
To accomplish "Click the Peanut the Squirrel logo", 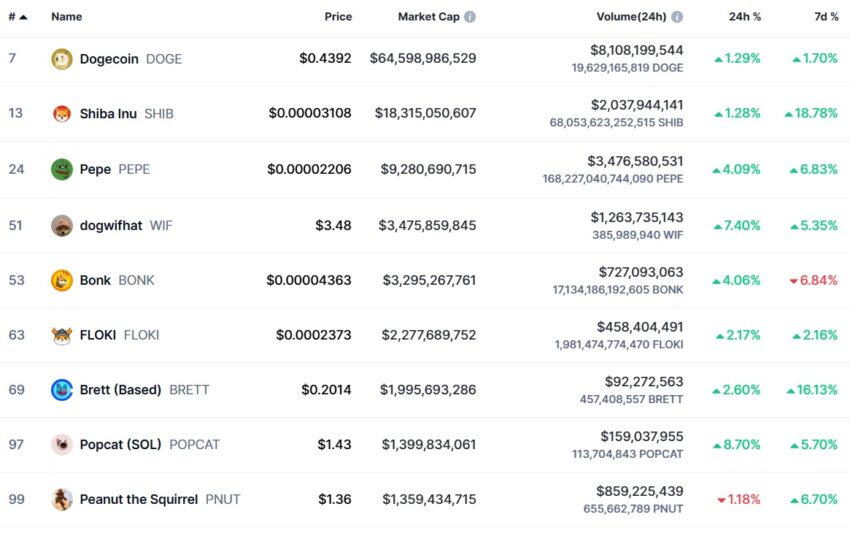I will click(x=62, y=499).
